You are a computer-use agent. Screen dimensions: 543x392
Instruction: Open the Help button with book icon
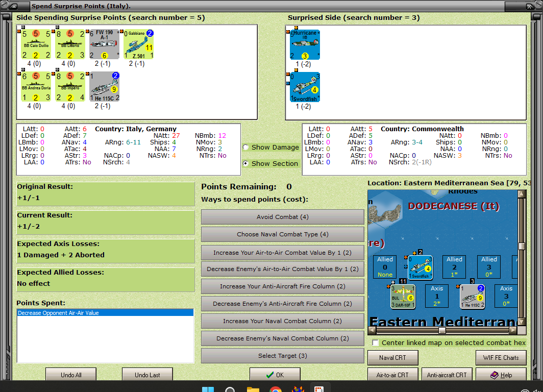[501, 375]
